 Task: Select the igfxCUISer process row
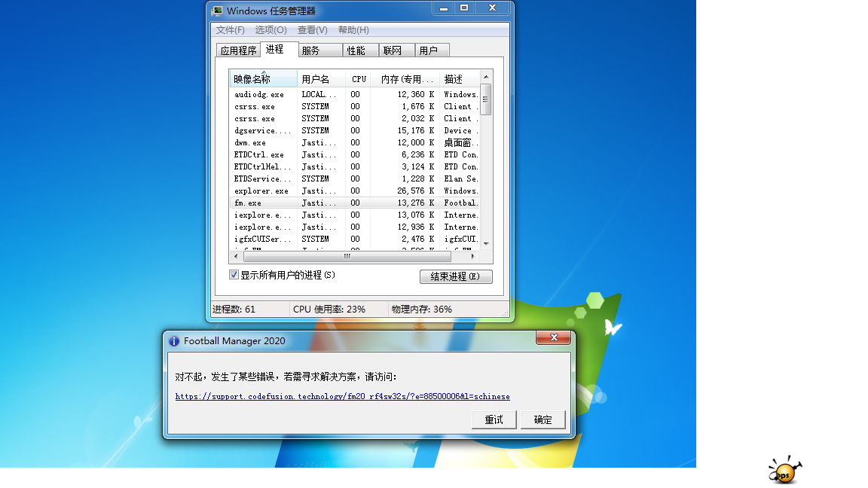click(x=354, y=239)
